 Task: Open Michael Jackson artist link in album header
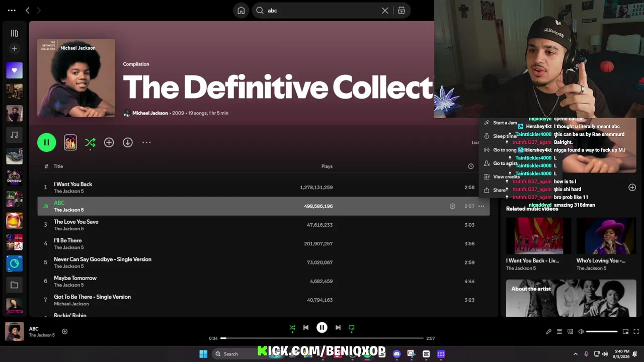150,113
